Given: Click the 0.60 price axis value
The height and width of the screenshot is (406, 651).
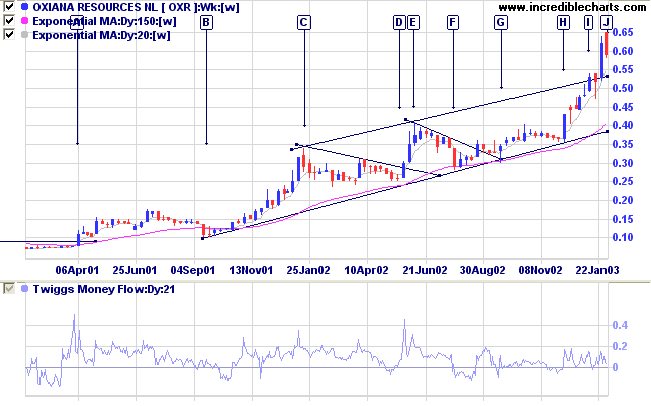Looking at the screenshot, I should tap(623, 51).
